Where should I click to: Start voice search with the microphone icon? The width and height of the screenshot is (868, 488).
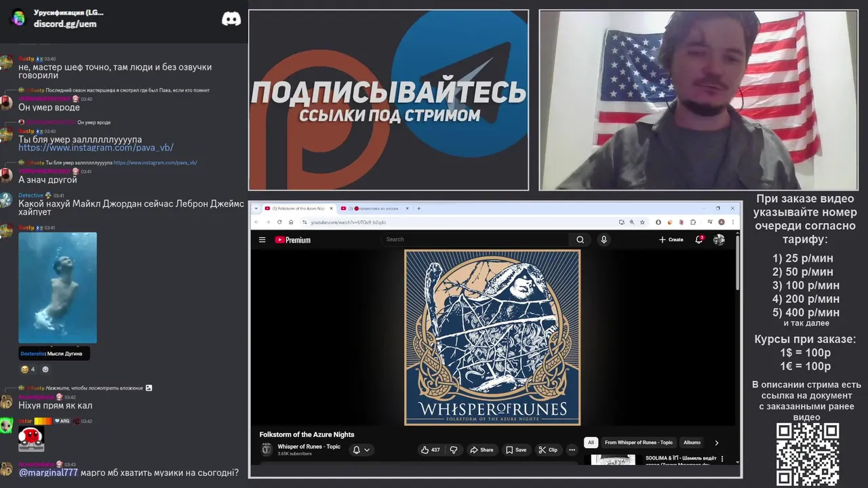click(604, 239)
